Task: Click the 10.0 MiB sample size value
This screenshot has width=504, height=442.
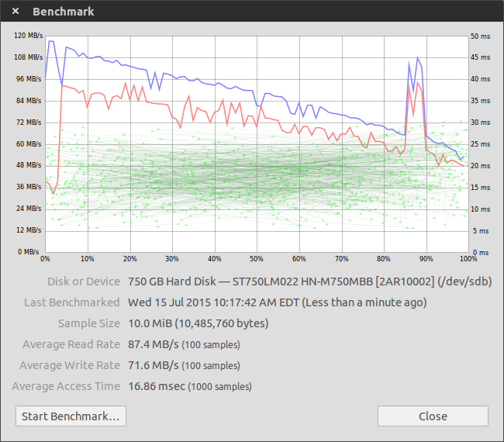Action: pyautogui.click(x=198, y=323)
